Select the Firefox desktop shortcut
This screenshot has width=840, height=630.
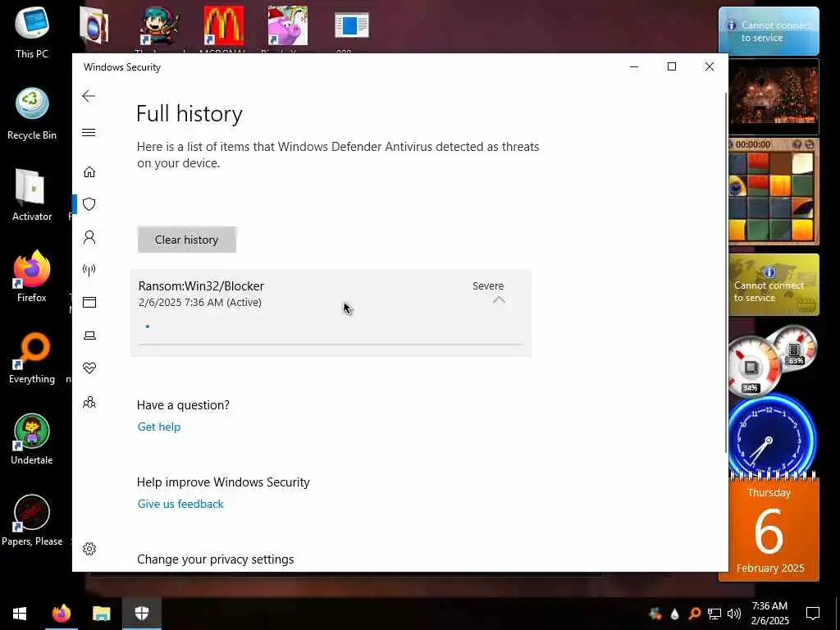32,276
